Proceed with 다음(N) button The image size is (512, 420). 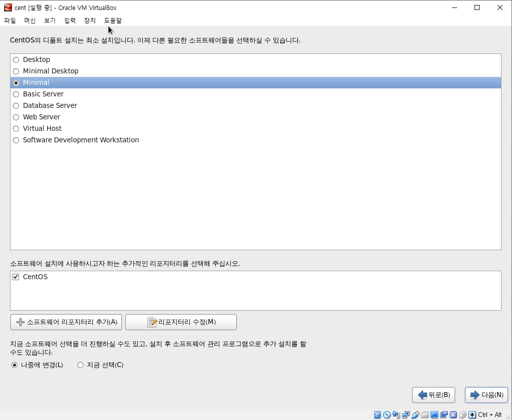pos(487,395)
